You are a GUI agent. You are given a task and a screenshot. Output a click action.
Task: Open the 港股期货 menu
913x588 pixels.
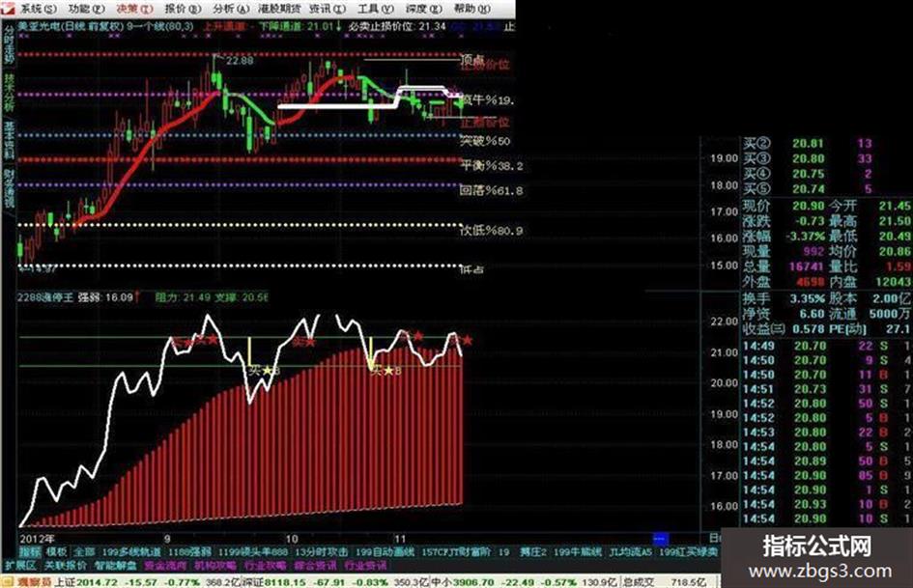(279, 8)
